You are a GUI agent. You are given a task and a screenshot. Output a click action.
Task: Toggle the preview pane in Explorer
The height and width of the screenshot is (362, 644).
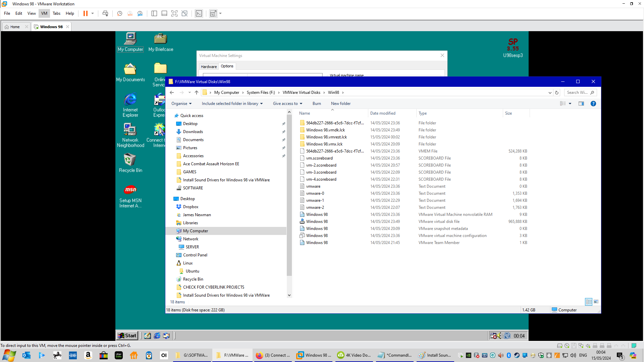[x=581, y=104]
